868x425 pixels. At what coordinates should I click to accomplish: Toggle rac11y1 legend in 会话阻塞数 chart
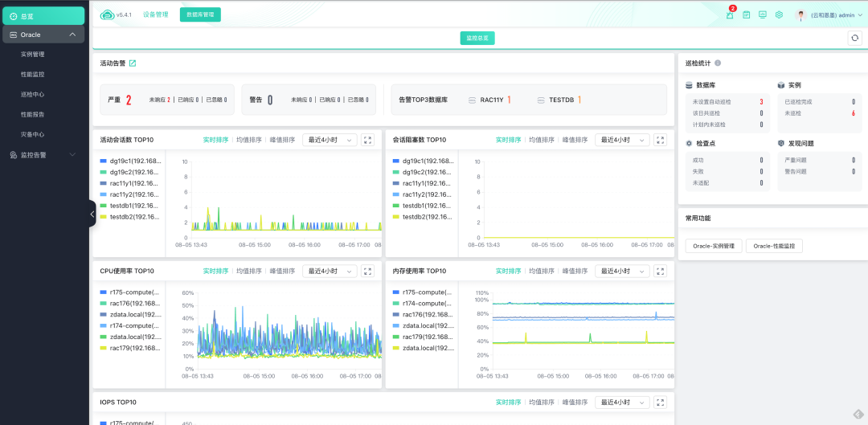423,183
